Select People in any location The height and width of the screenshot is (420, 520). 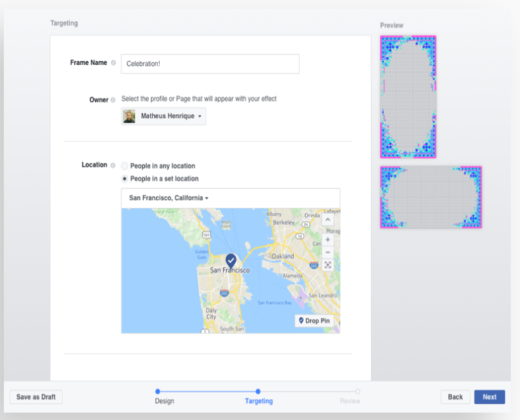[x=125, y=165]
